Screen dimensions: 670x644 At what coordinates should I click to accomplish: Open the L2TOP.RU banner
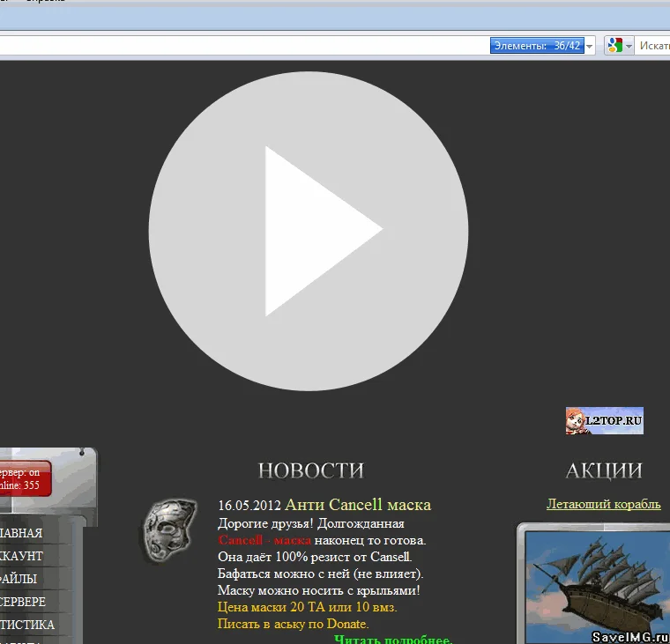coord(604,420)
